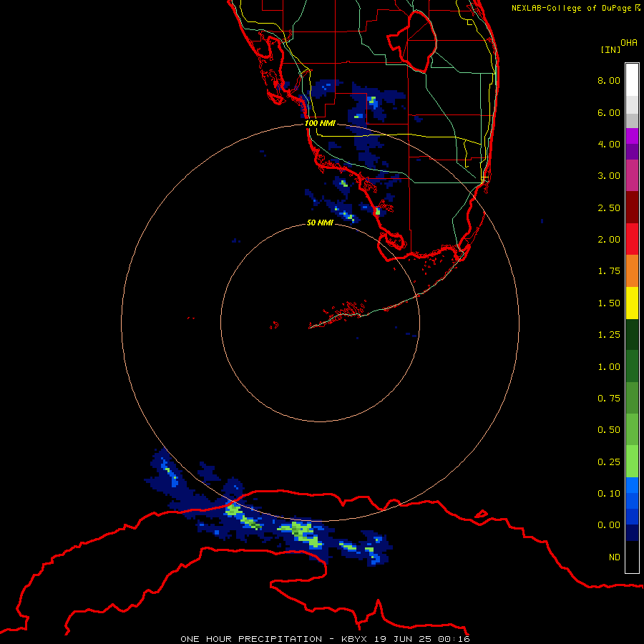644x644 pixels.
Task: Click the 1.00 legend value
Action: click(x=609, y=367)
